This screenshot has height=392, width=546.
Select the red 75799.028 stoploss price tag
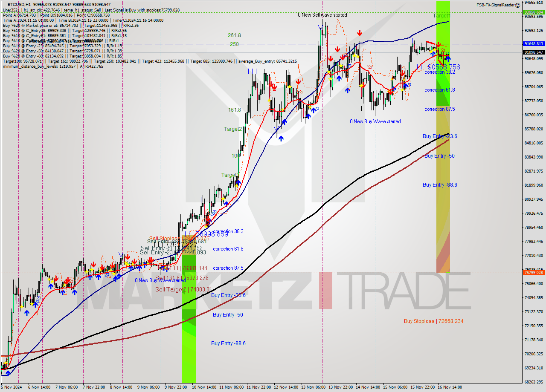534,272
